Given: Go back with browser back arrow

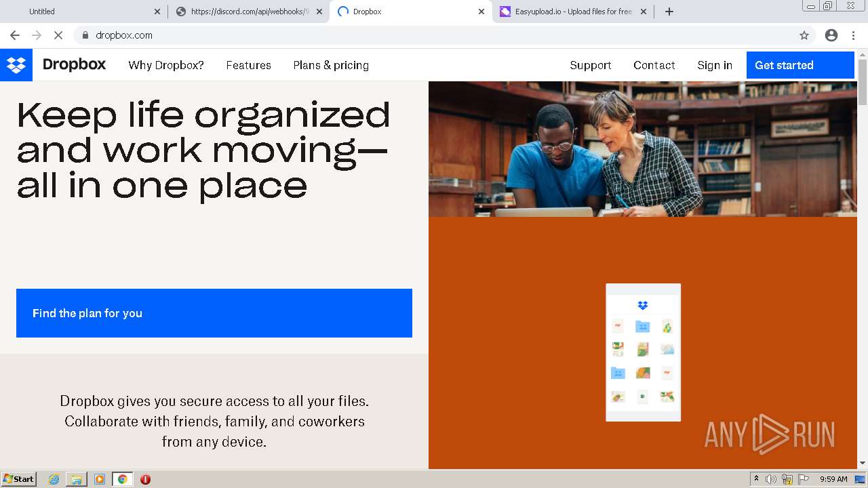Looking at the screenshot, I should (x=15, y=35).
